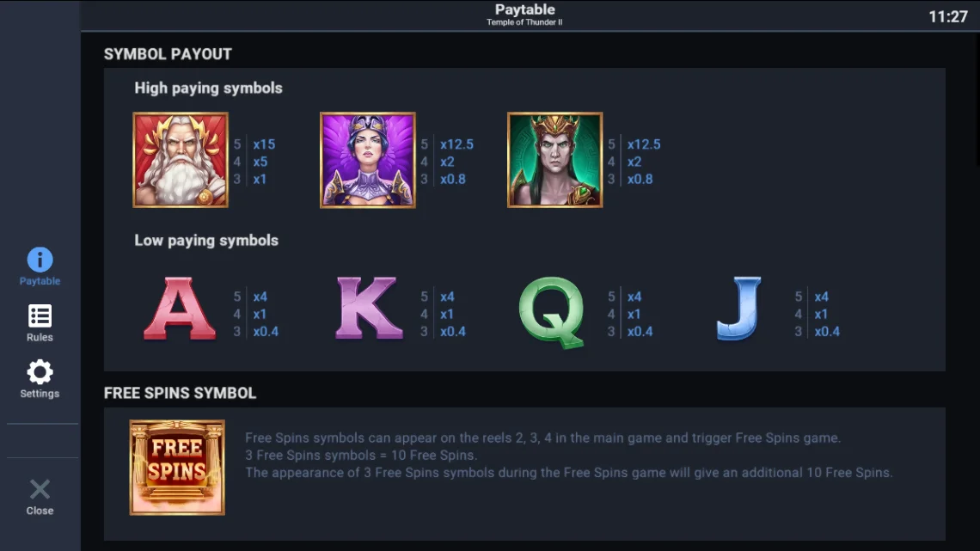Click the Free Spins temple symbol
Image resolution: width=980 pixels, height=551 pixels.
(177, 468)
